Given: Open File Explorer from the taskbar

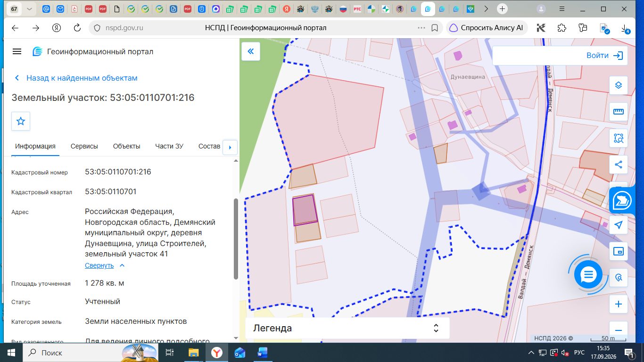Looking at the screenshot, I should [x=194, y=353].
